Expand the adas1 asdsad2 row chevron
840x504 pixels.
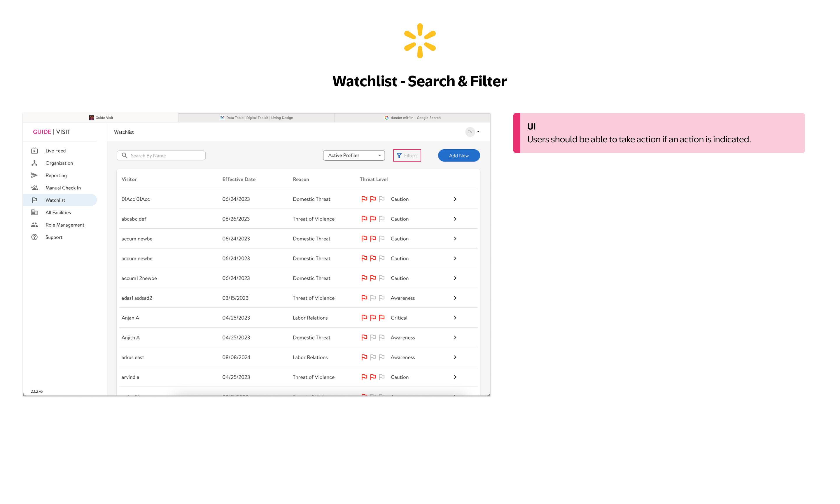tap(455, 298)
